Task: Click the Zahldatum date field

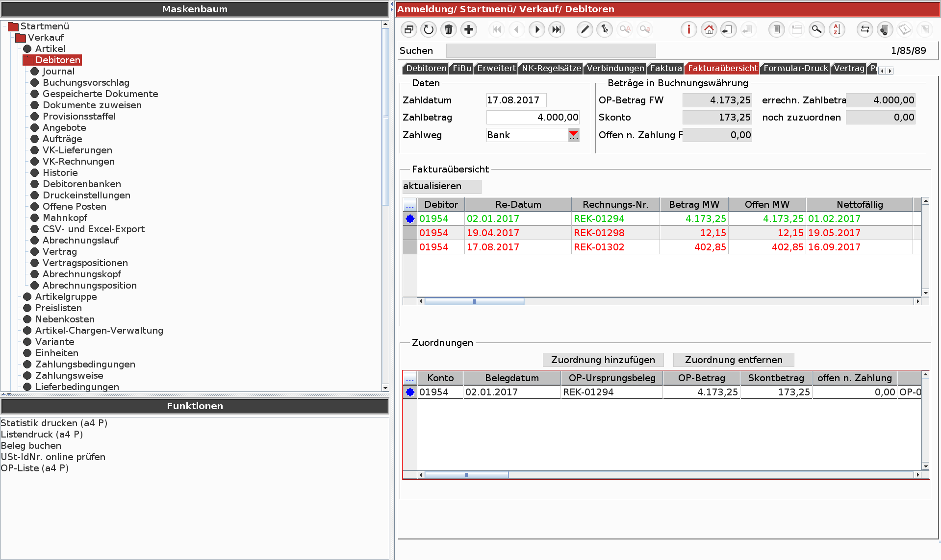Action: click(516, 100)
